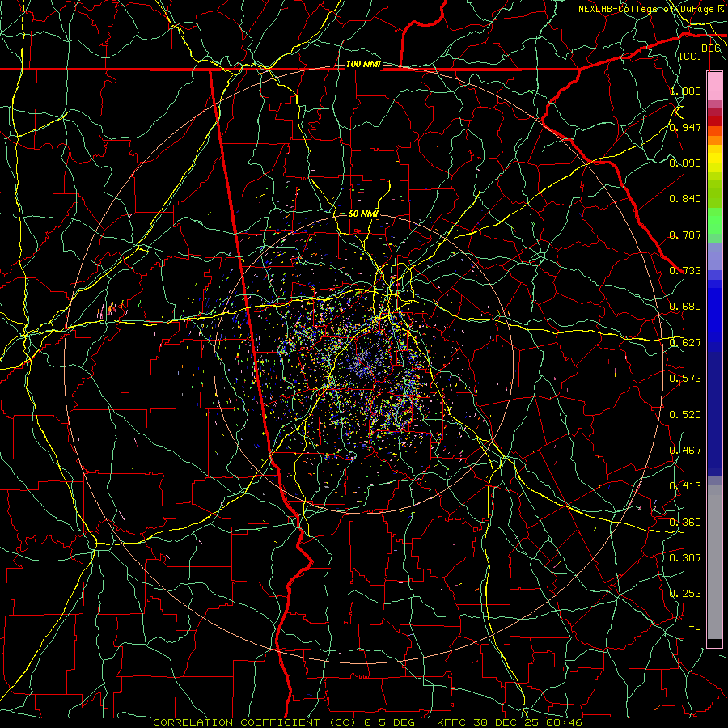Click the DCC product label

[x=711, y=49]
